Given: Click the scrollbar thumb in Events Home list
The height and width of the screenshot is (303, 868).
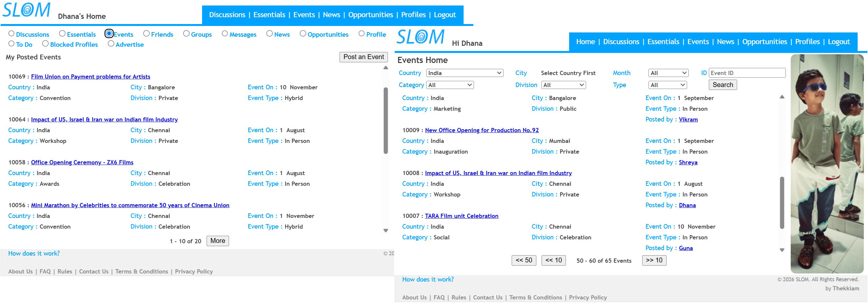Looking at the screenshot, I should coord(782,203).
